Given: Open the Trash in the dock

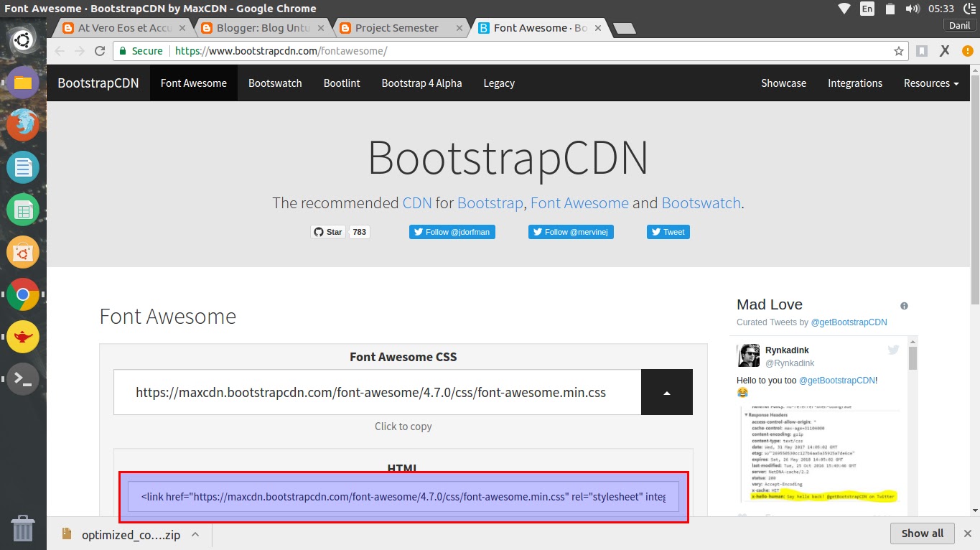Looking at the screenshot, I should click(x=22, y=528).
